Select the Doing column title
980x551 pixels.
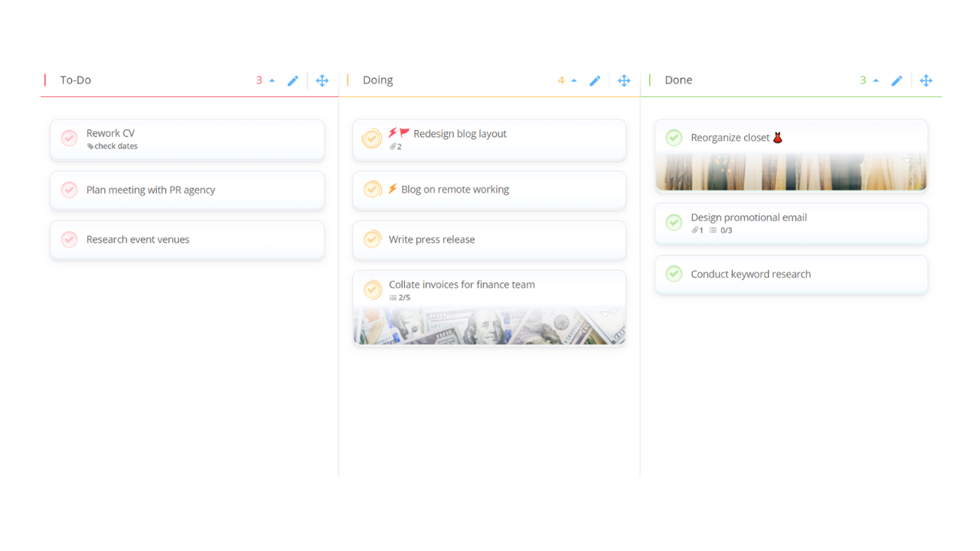click(x=377, y=80)
